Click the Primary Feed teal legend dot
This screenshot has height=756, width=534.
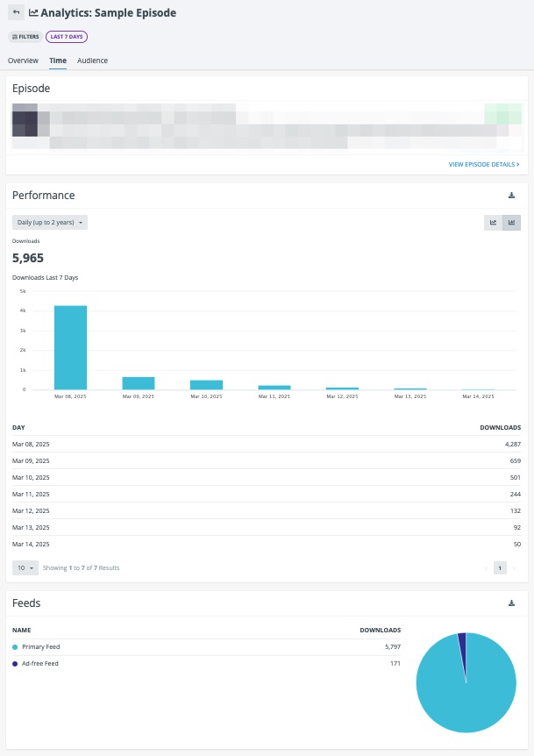[x=15, y=647]
